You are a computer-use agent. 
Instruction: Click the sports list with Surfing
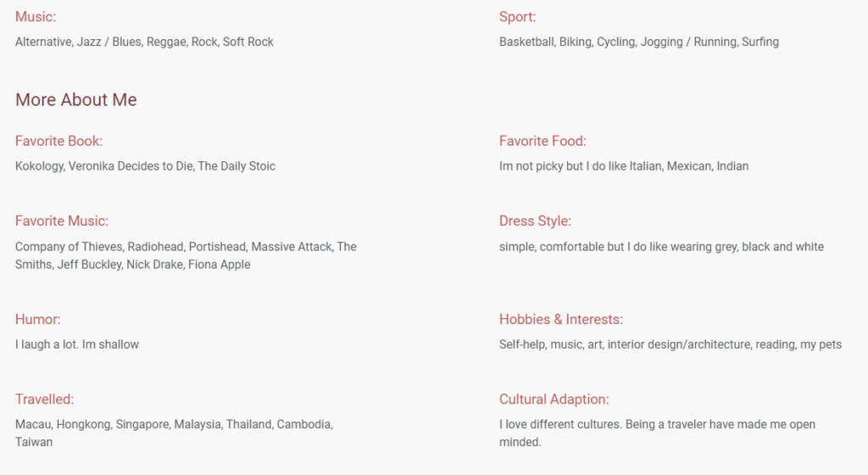(639, 42)
